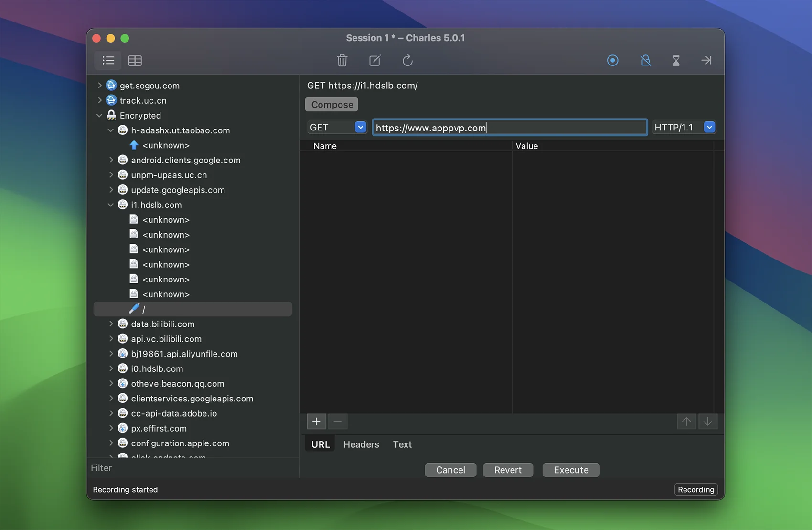
Task: Expand the data.bilibili.com tree node
Action: coord(111,324)
